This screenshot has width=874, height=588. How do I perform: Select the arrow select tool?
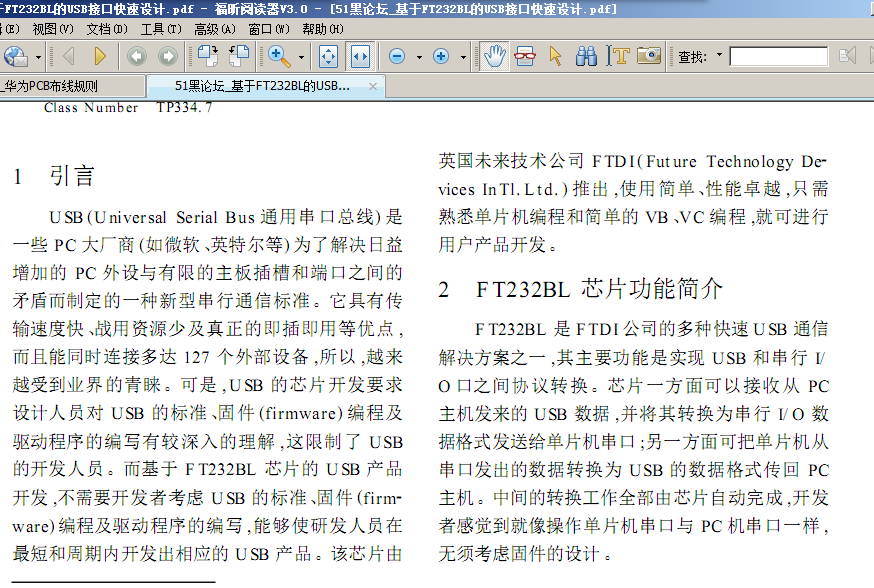click(555, 56)
